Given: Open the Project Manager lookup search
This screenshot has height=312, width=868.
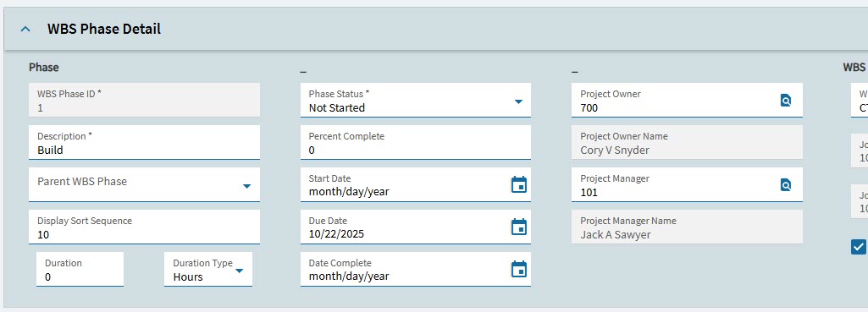Looking at the screenshot, I should click(x=786, y=185).
